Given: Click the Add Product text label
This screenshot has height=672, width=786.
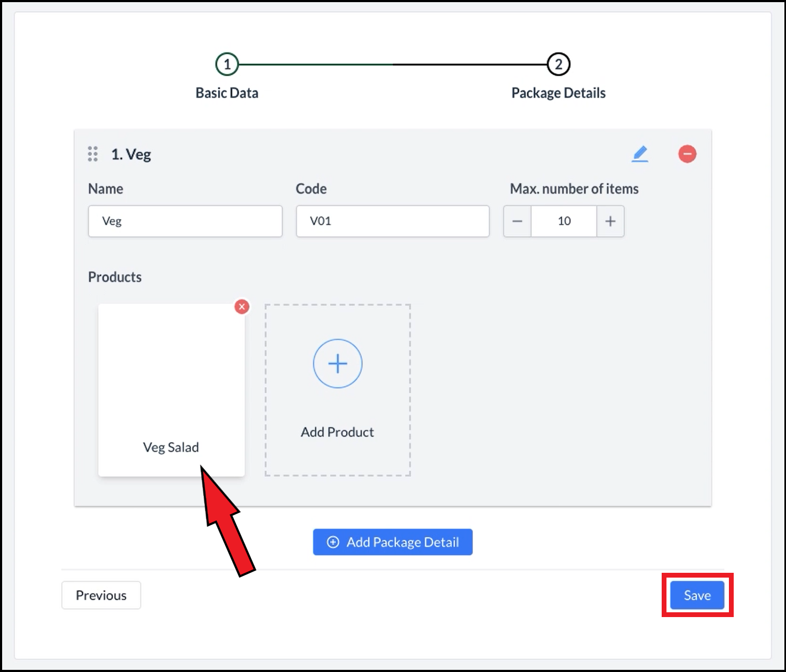Looking at the screenshot, I should point(337,432).
